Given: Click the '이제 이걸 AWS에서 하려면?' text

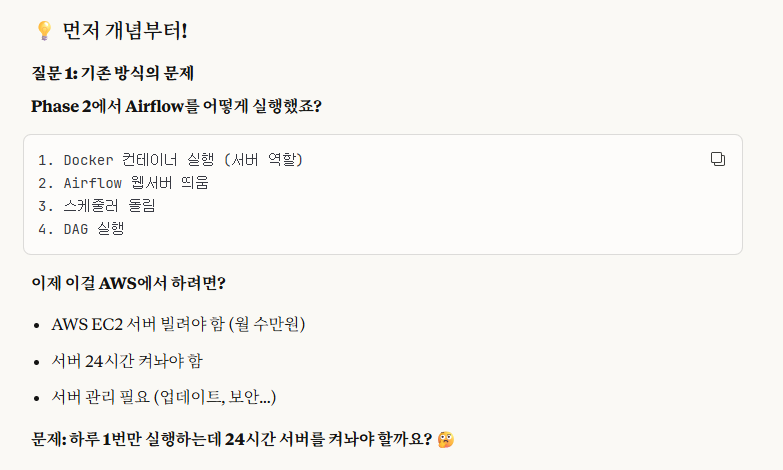Looking at the screenshot, I should [x=128, y=283].
